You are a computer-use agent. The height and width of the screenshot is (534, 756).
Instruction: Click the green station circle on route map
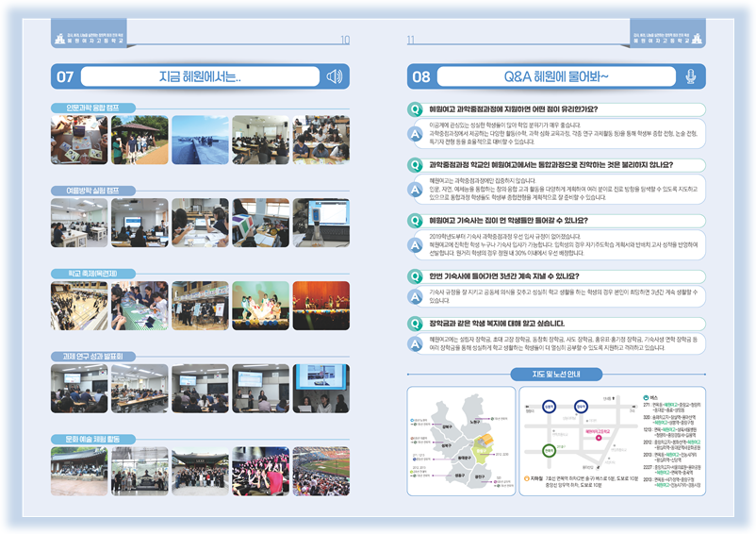click(x=547, y=449)
